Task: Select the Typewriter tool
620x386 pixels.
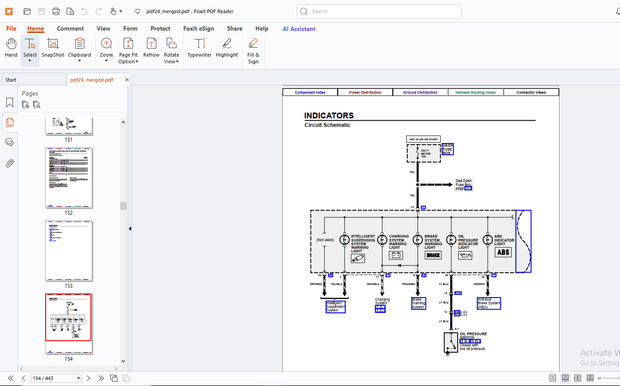Action: click(x=199, y=48)
